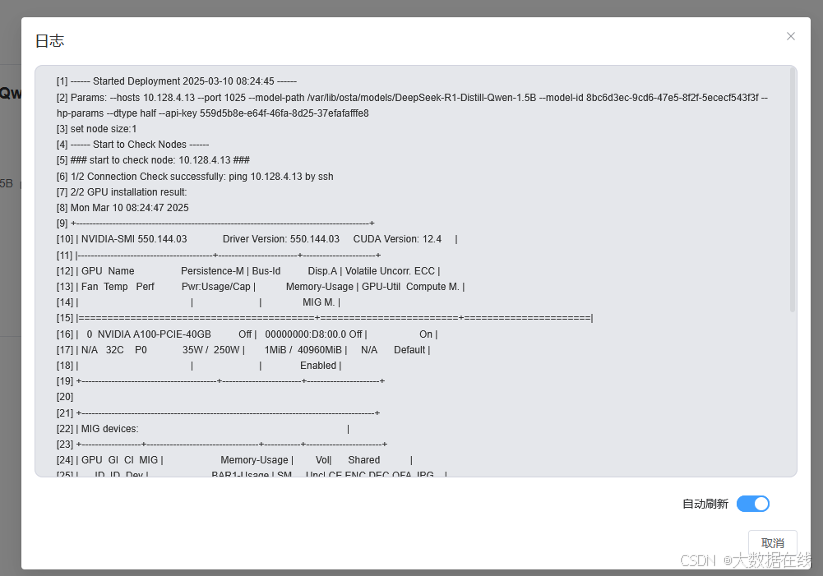Screen dimensions: 824x576
Task: Click line 8 Mon Mar 10 timestamp
Action: pyautogui.click(x=122, y=208)
